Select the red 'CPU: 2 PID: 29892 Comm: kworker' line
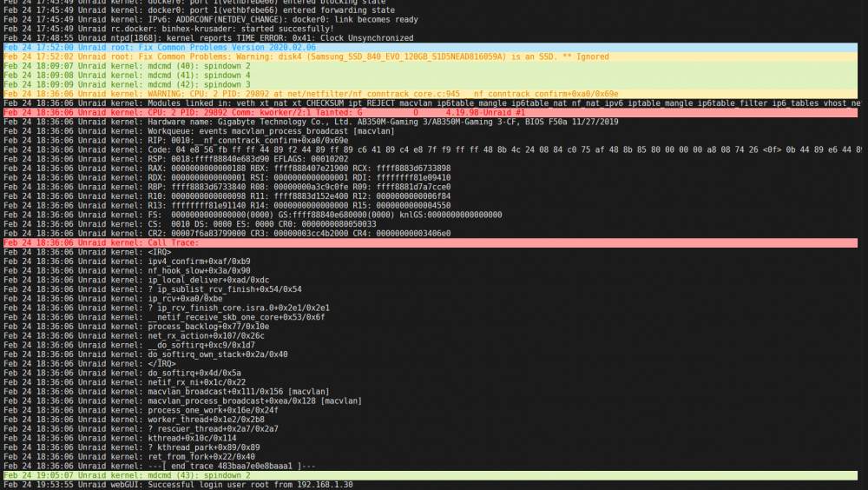 [x=431, y=113]
